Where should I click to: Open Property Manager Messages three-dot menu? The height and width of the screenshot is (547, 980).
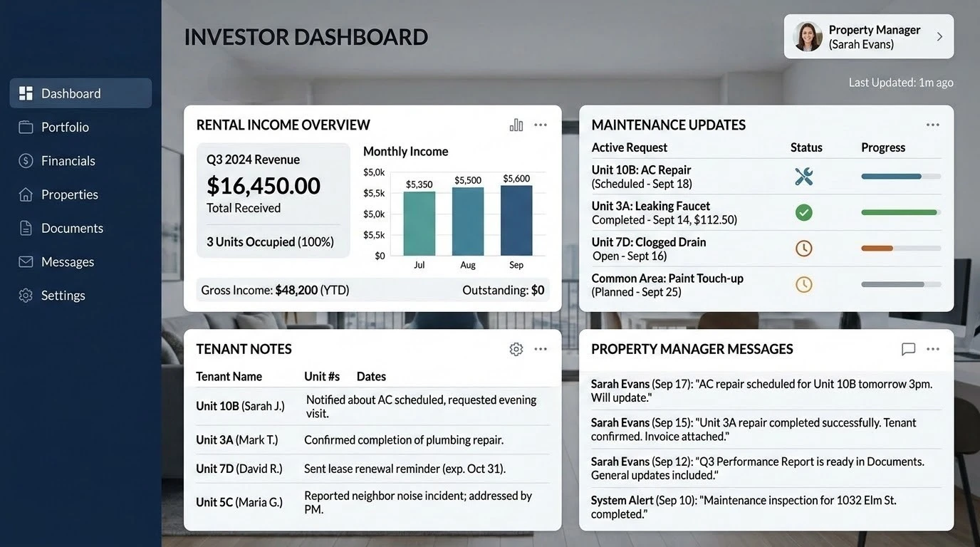[x=933, y=349]
